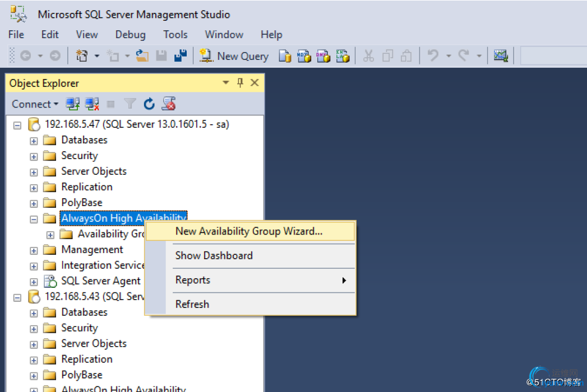The height and width of the screenshot is (392, 587).
Task: Open the Object Explorer window position dropdown
Action: [x=226, y=83]
